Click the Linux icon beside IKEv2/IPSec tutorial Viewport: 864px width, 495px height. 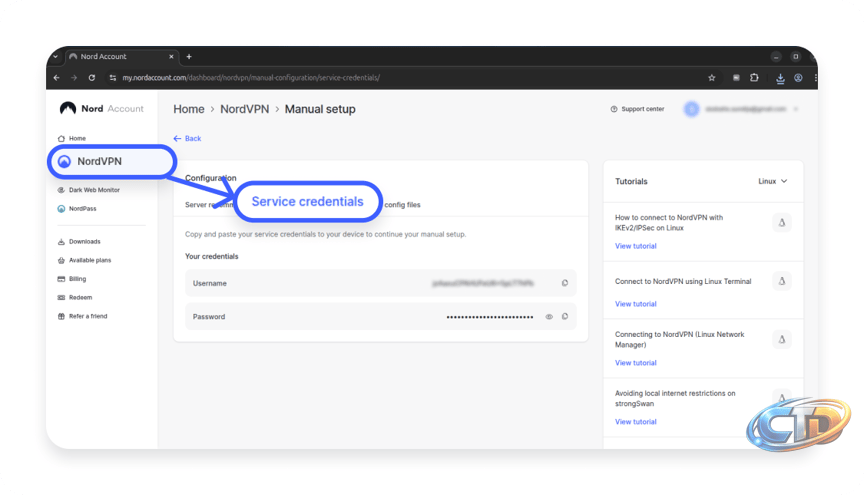[781, 223]
